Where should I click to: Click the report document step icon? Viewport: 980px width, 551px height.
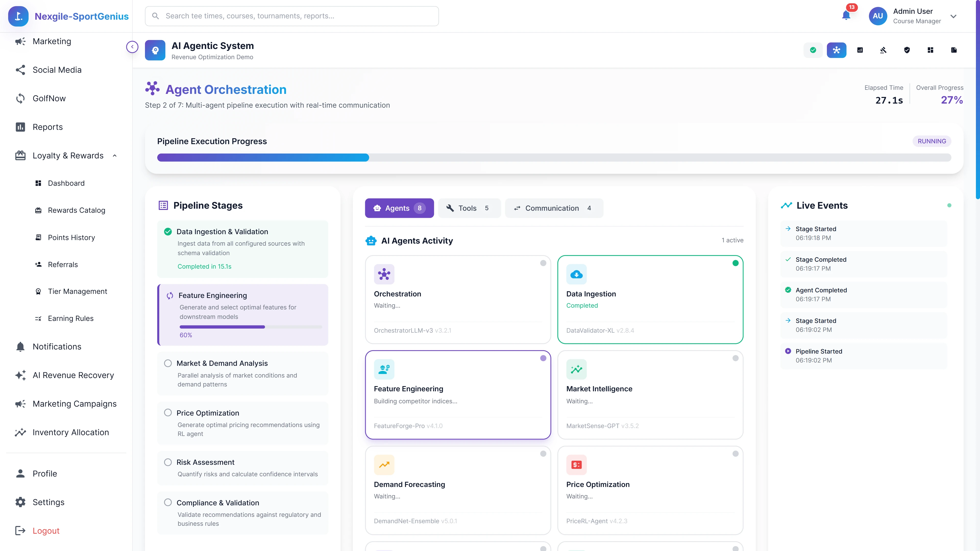click(x=954, y=50)
